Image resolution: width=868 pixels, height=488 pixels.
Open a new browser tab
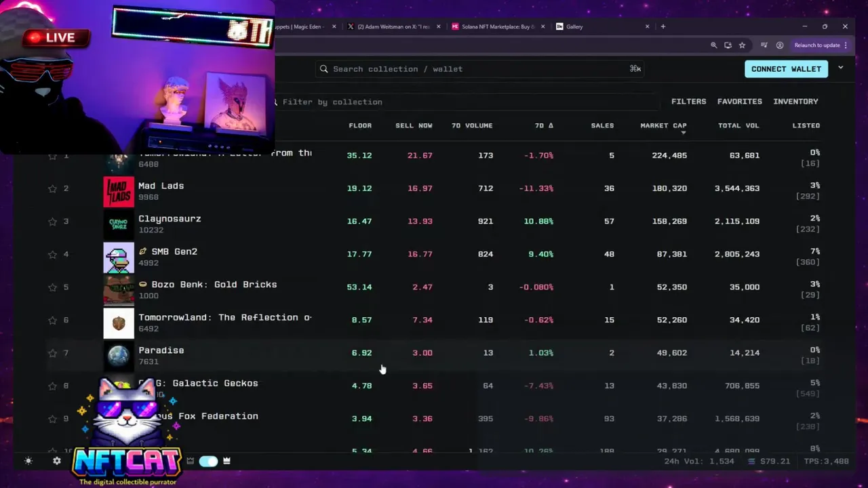click(663, 27)
